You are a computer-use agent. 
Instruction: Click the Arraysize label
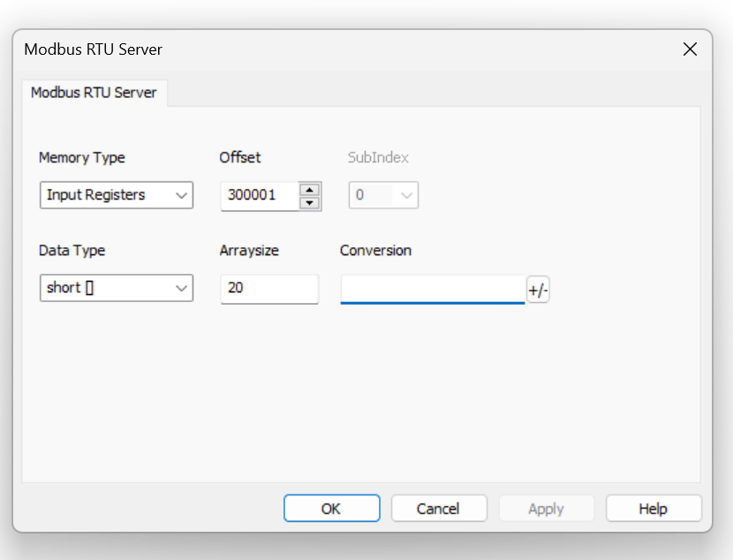click(x=249, y=251)
